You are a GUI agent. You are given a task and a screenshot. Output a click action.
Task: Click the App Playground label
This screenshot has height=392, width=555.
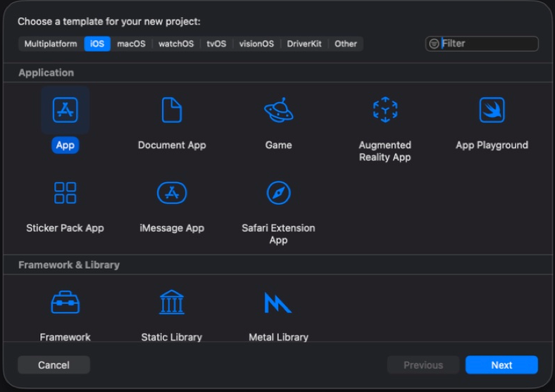point(492,145)
